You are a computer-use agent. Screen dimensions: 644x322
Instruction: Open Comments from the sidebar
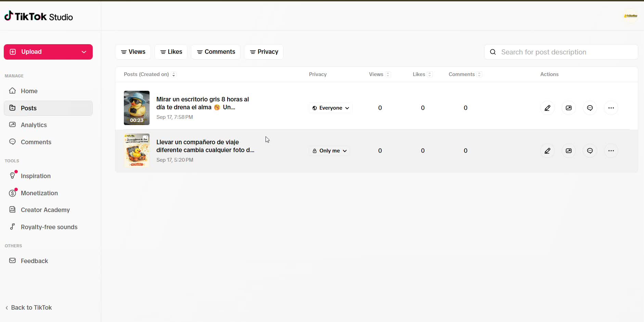pos(48,142)
